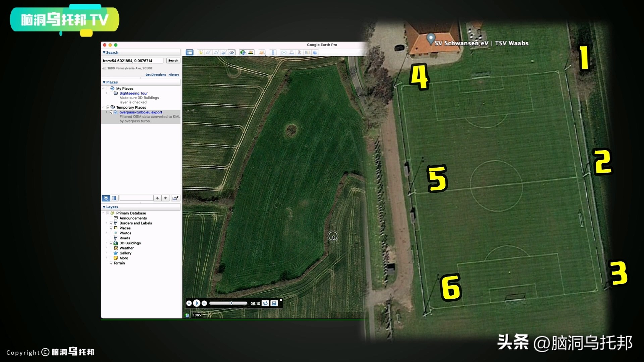
Task: Collapse the Layers panel header
Action: click(x=104, y=207)
